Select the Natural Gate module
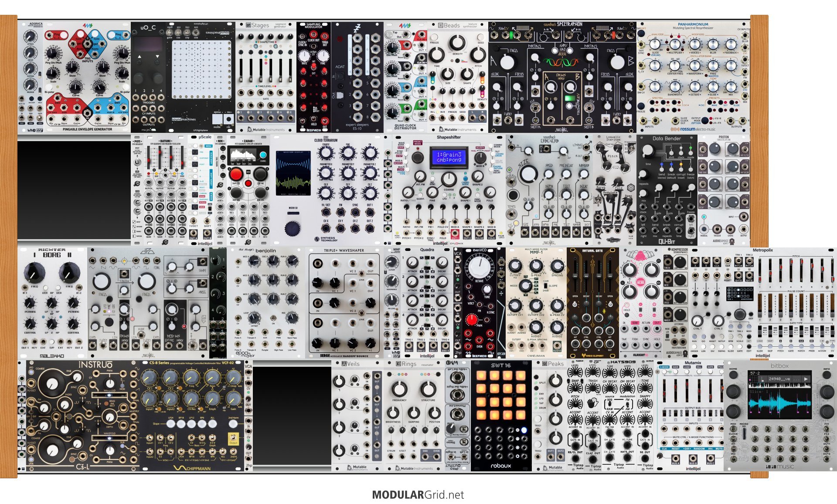This screenshot has width=837, height=504. click(593, 303)
